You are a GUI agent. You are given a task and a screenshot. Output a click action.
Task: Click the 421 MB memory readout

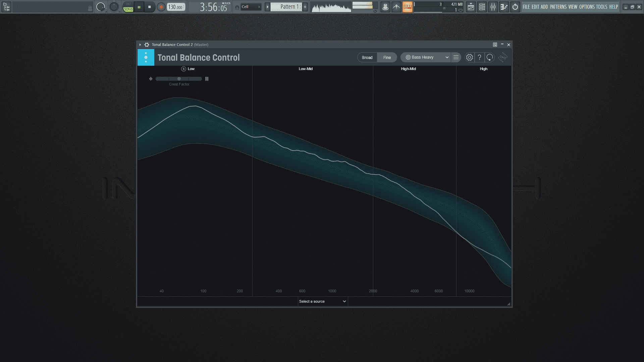tap(457, 4)
